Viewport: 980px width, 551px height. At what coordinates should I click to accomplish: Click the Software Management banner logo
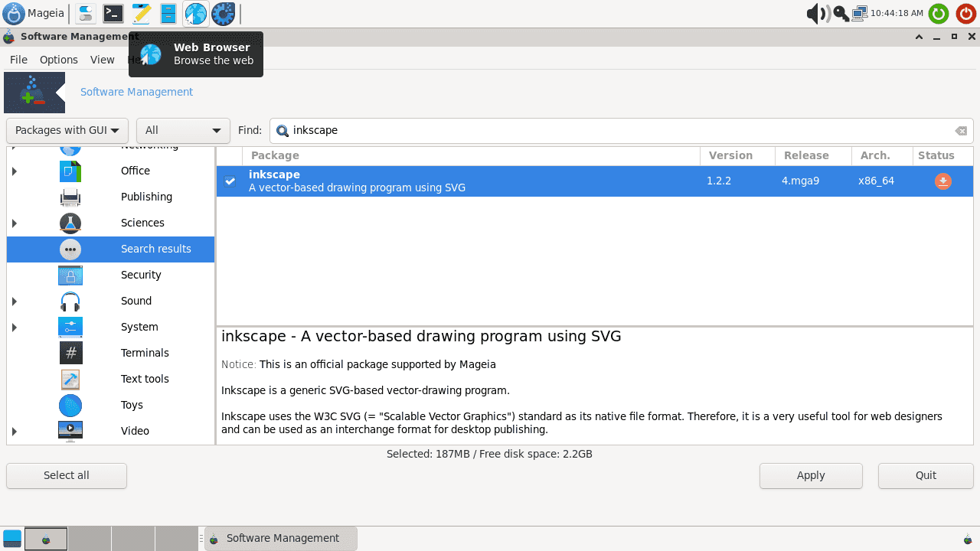point(34,92)
